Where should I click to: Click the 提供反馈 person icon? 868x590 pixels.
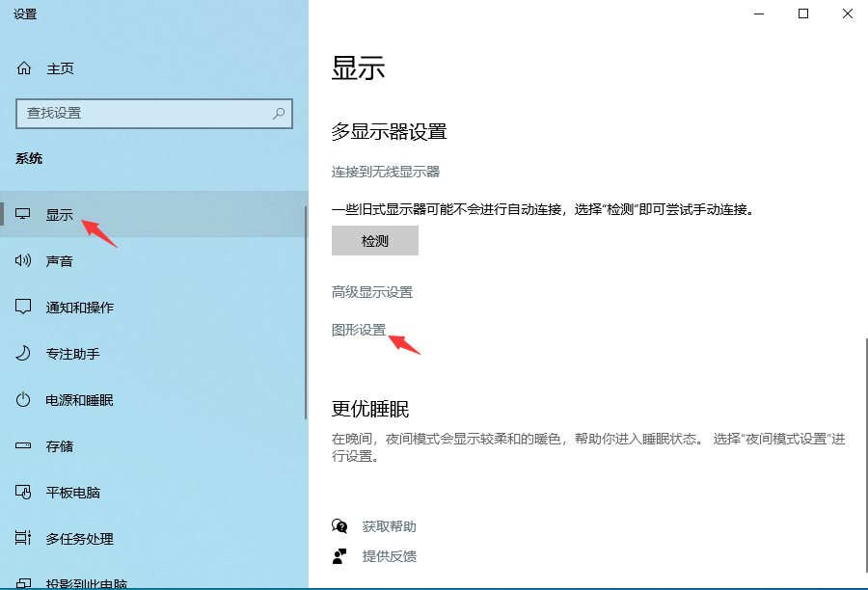[x=339, y=556]
